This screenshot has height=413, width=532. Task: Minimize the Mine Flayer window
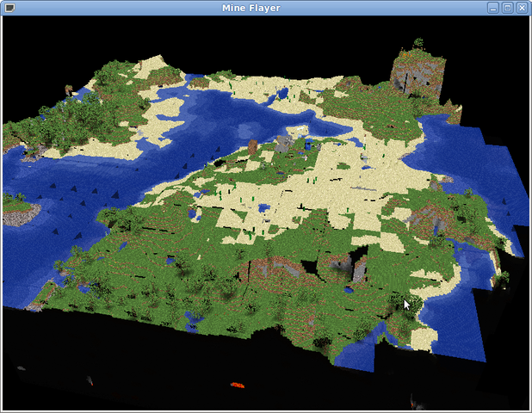493,8
